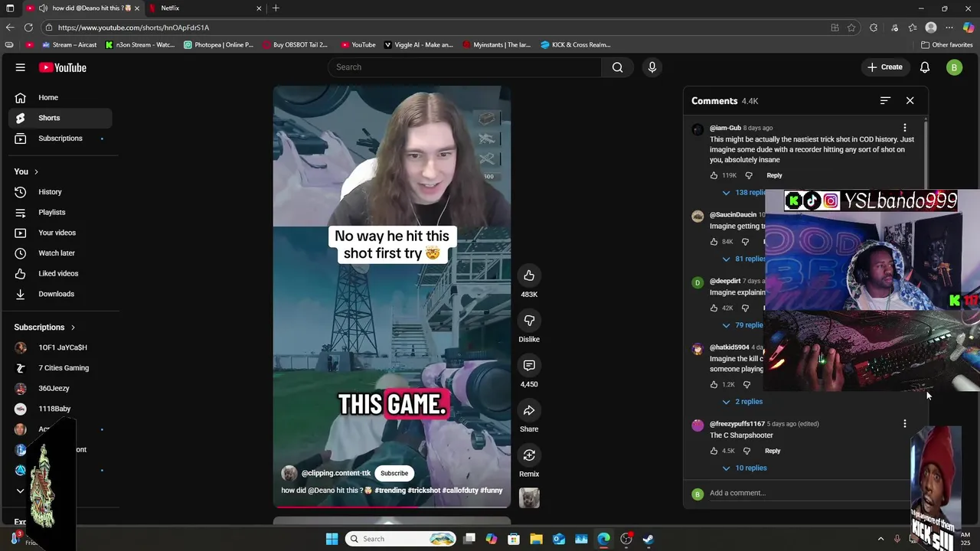This screenshot has height=551, width=980.
Task: Click the search magnifier button
Action: pyautogui.click(x=617, y=67)
